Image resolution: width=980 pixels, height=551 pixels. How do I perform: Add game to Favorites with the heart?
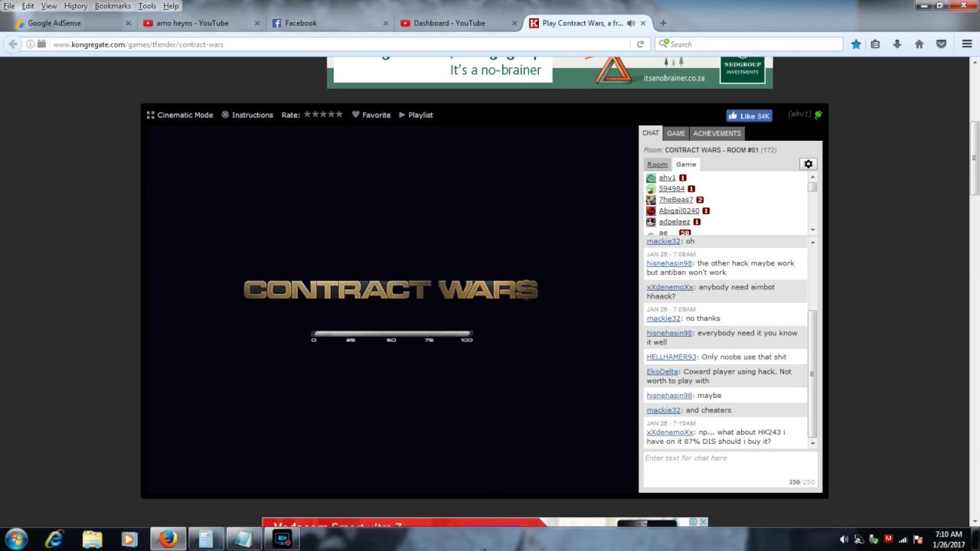[x=371, y=115]
